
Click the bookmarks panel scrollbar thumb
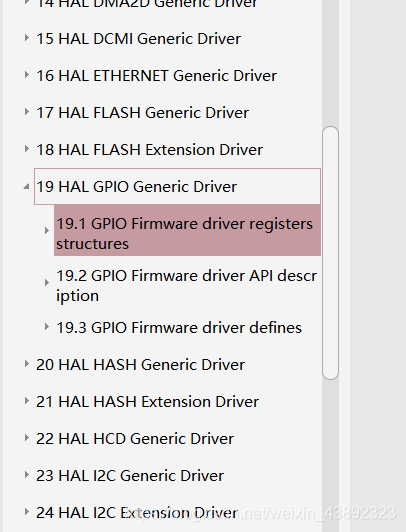point(330,253)
